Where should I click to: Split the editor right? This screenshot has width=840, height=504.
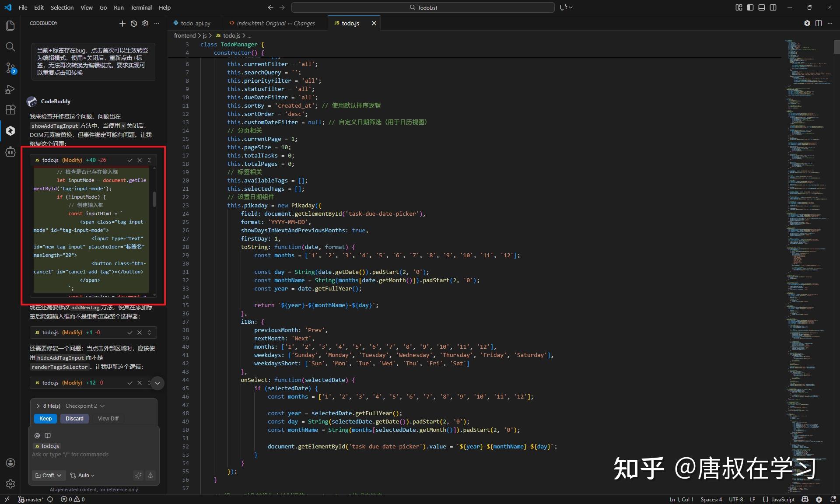click(819, 23)
